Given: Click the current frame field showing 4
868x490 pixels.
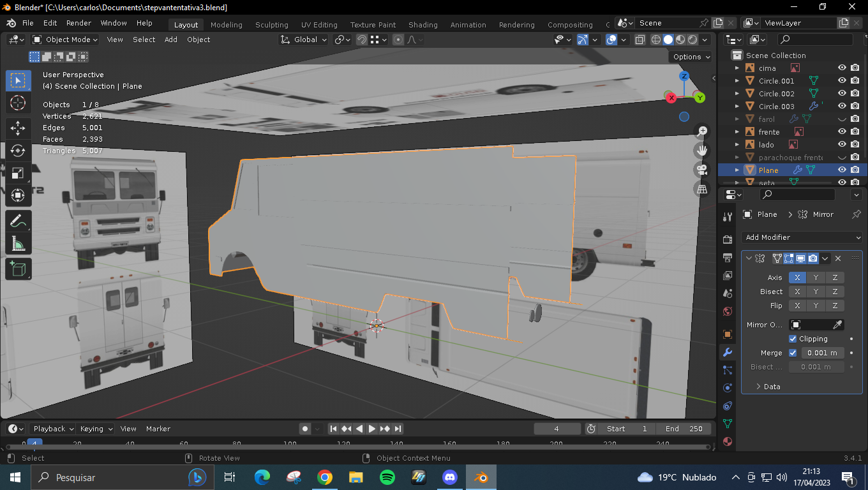Looking at the screenshot, I should (557, 429).
